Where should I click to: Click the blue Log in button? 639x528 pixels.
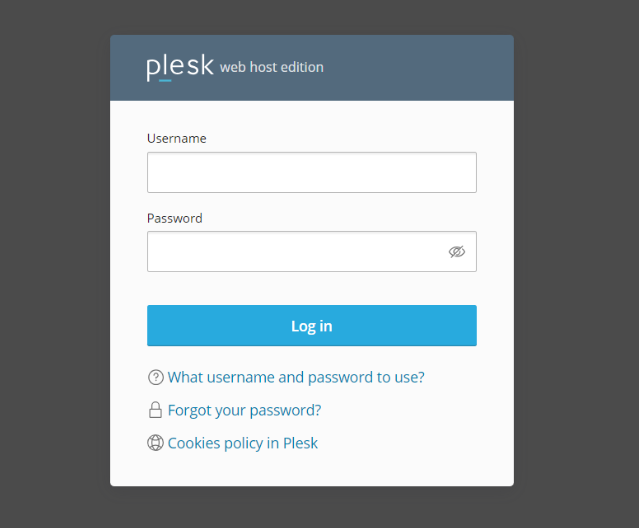tap(312, 326)
